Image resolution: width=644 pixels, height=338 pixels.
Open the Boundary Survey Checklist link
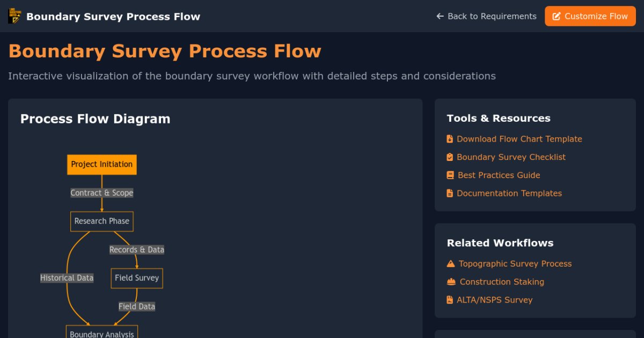point(511,157)
